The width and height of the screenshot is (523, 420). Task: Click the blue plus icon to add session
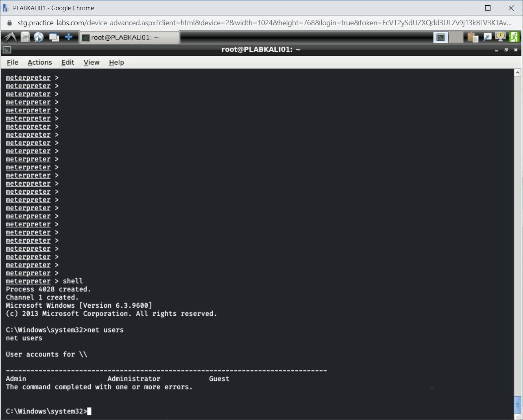(69, 37)
